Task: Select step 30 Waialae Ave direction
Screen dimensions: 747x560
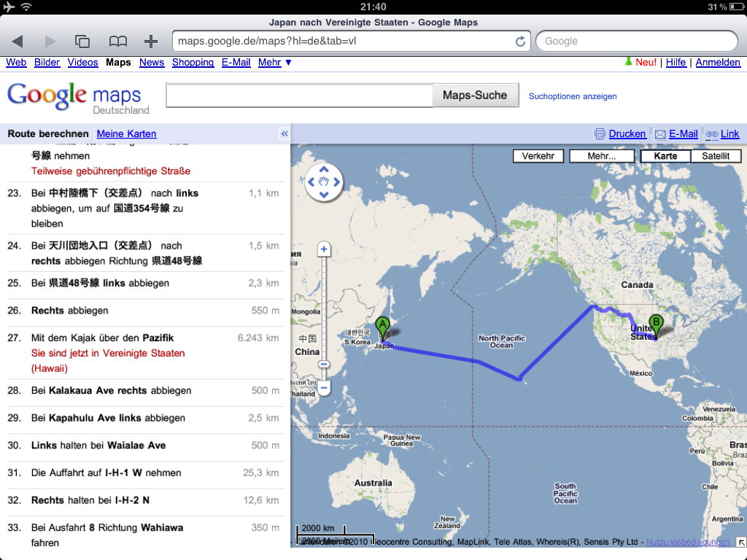Action: [145, 446]
